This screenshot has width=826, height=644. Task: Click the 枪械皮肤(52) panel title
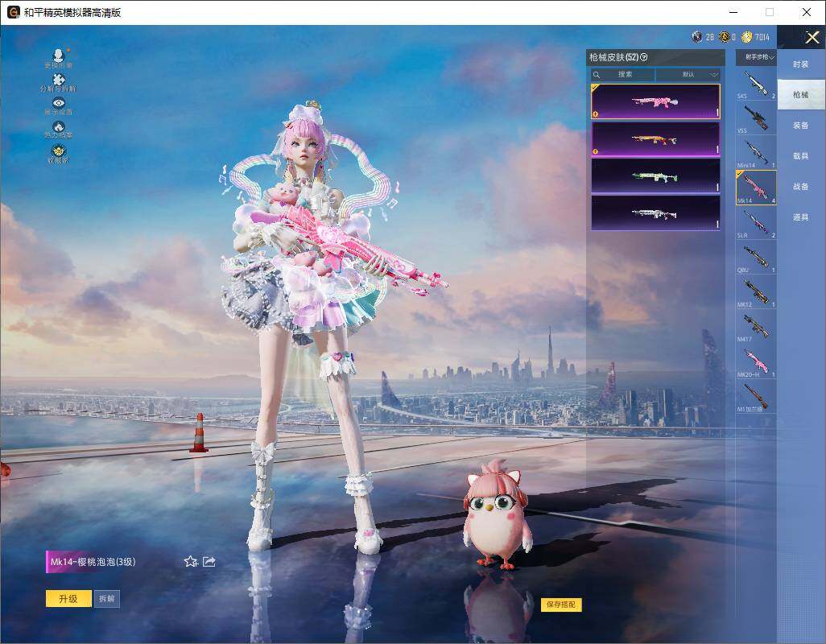tap(613, 57)
